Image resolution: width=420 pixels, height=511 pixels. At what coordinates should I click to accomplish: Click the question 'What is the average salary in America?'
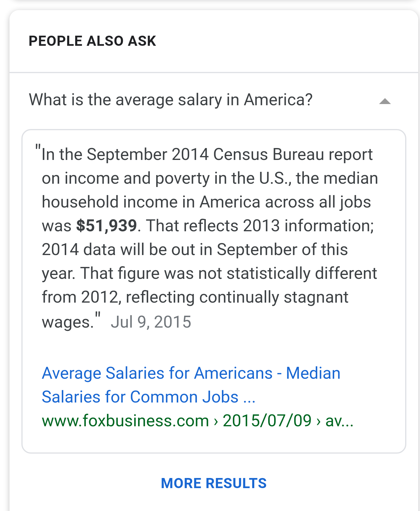(x=170, y=100)
